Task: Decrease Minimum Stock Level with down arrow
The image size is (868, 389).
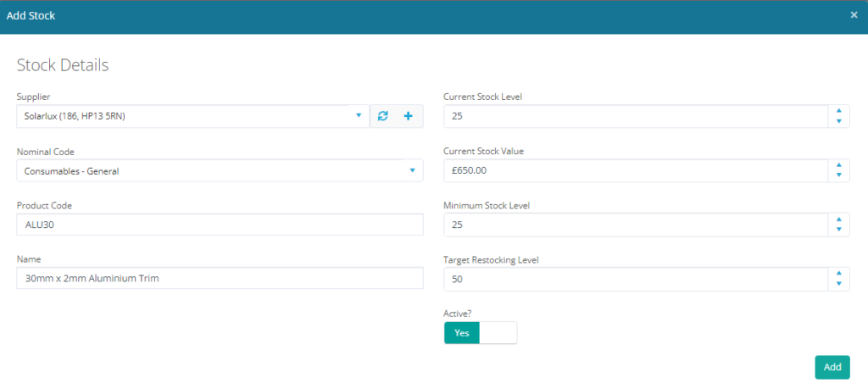Action: 838,230
